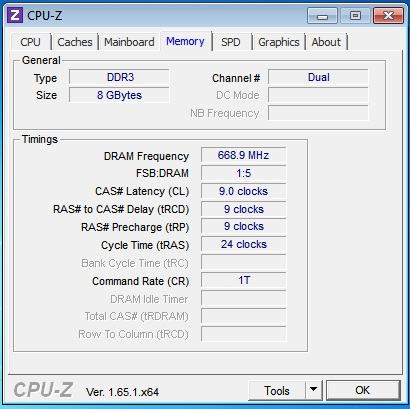Click the Channel # label

(236, 78)
